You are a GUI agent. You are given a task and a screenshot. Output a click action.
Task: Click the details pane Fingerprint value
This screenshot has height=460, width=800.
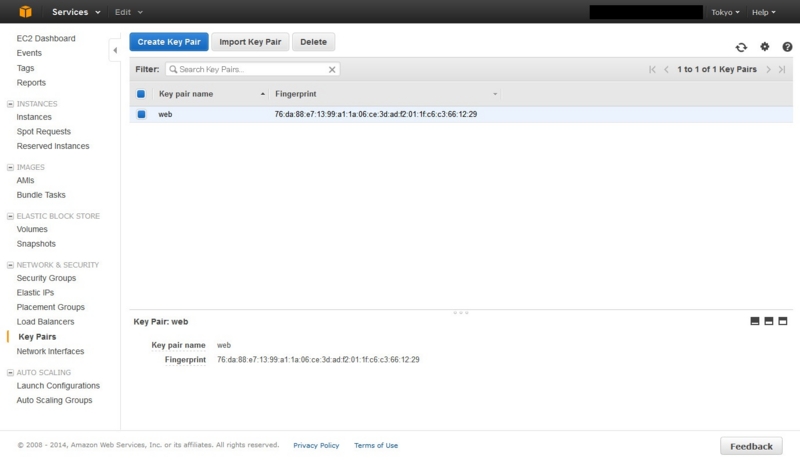coord(318,360)
